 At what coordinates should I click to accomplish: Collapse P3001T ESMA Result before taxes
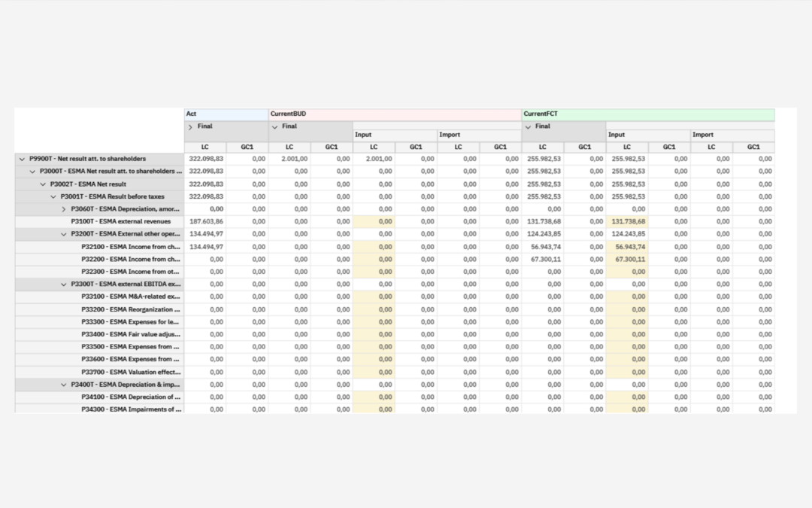point(53,197)
